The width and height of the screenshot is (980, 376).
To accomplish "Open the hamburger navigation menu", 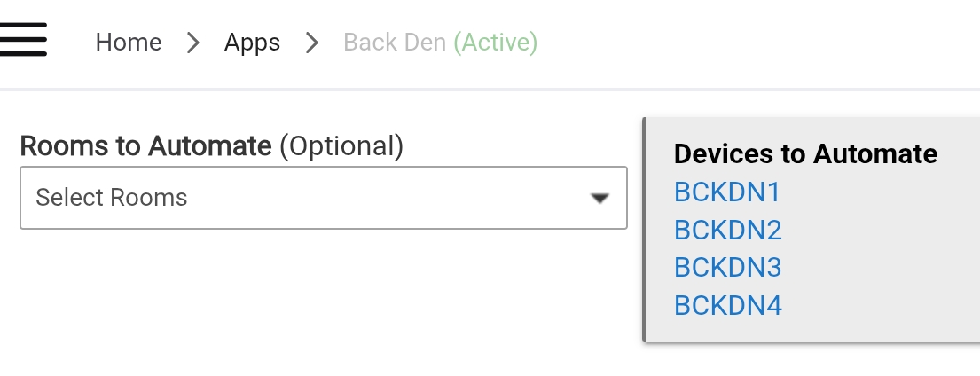I will [x=23, y=40].
